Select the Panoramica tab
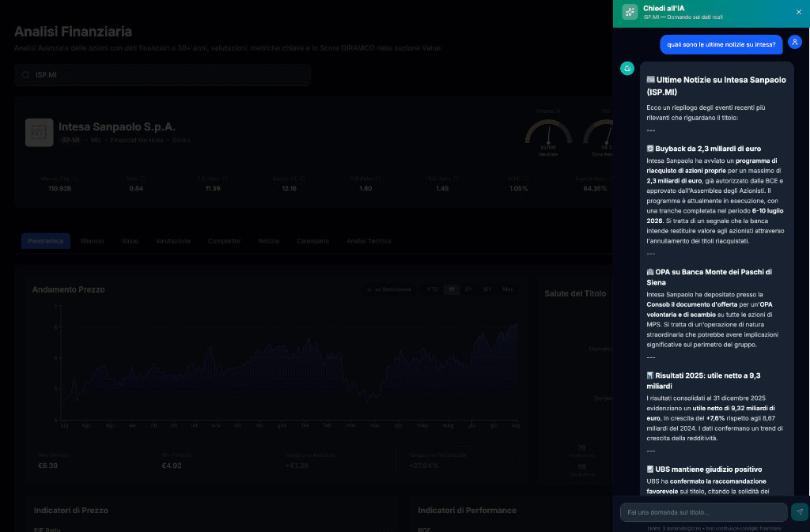This screenshot has width=810, height=532. pos(45,241)
